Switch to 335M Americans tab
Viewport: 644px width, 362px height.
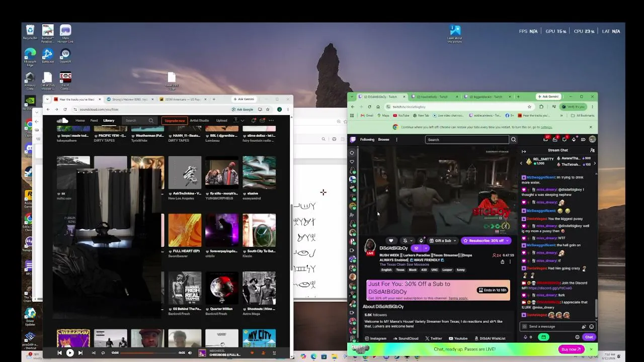(x=183, y=99)
